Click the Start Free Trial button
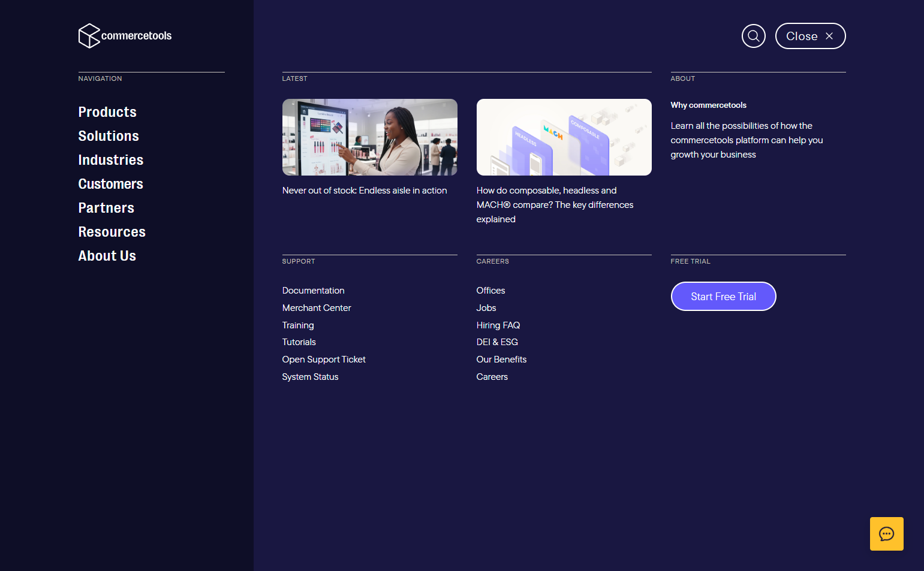The image size is (924, 571). tap(723, 296)
